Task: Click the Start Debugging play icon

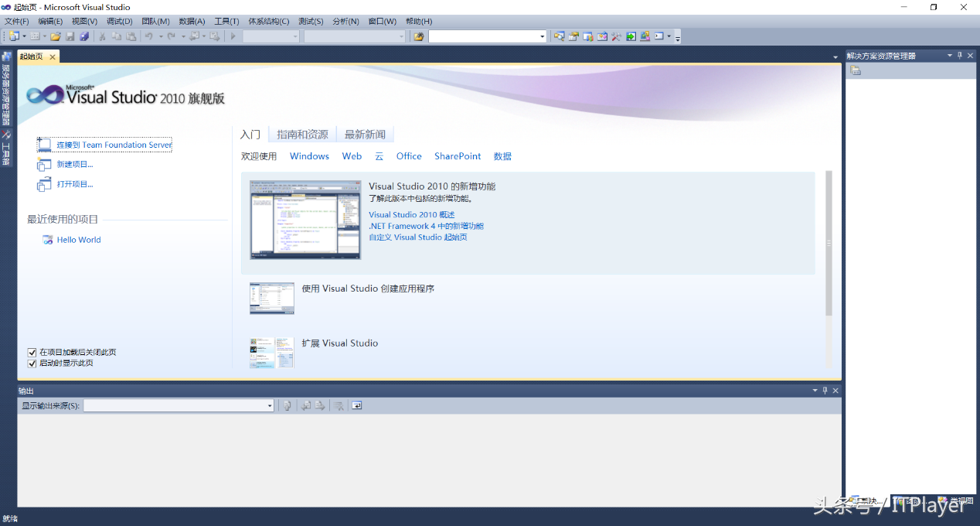Action: click(x=233, y=36)
